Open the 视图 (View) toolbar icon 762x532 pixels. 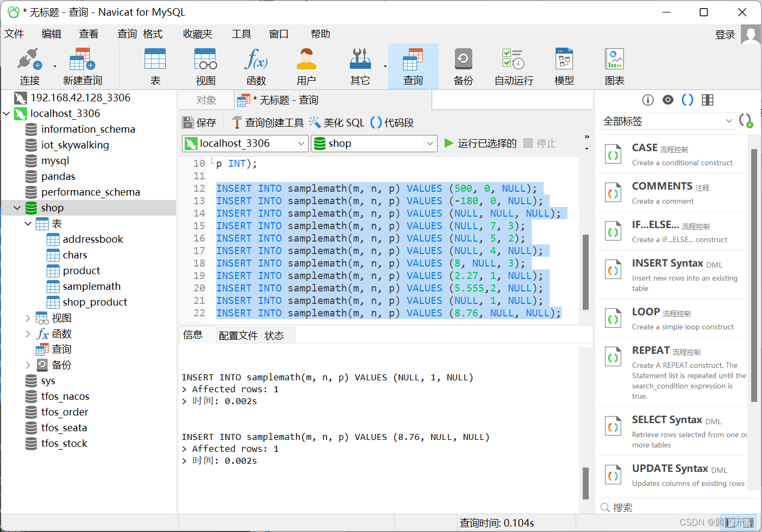click(x=205, y=66)
